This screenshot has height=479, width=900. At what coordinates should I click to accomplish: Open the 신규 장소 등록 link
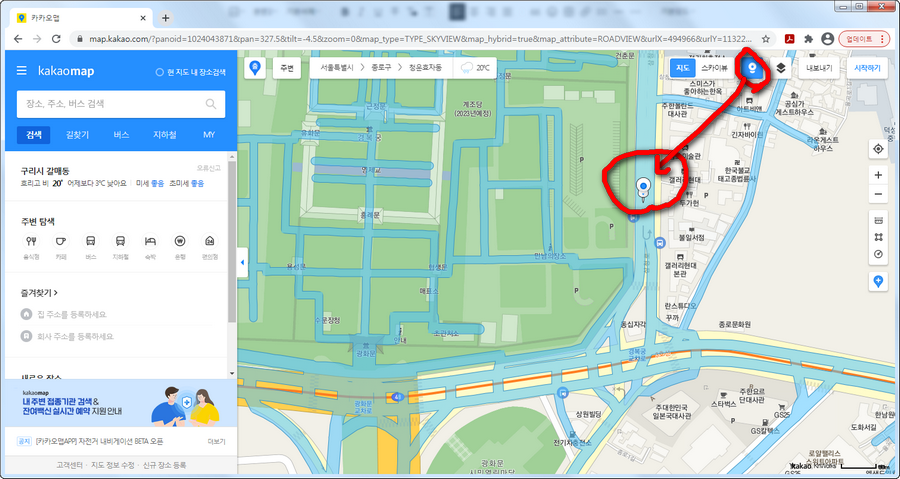[x=165, y=465]
